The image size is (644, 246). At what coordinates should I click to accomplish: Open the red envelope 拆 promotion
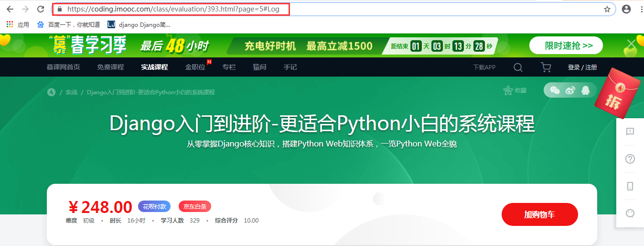click(x=618, y=93)
